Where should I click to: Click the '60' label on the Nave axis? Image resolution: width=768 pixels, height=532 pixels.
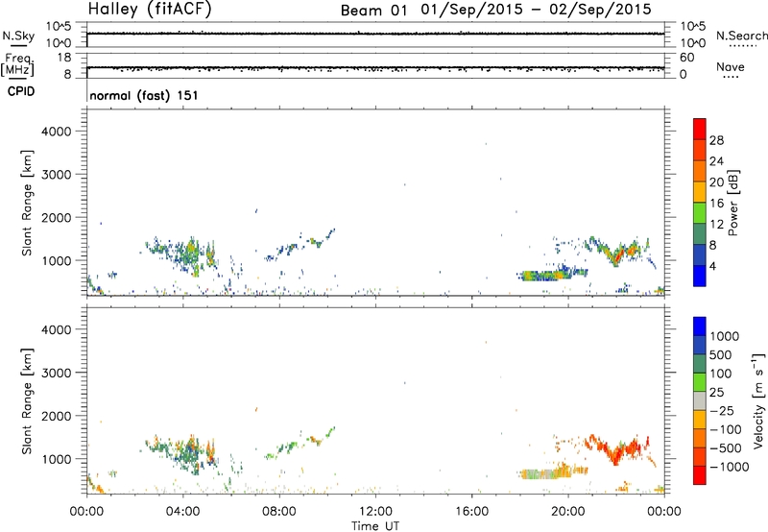[x=686, y=58]
